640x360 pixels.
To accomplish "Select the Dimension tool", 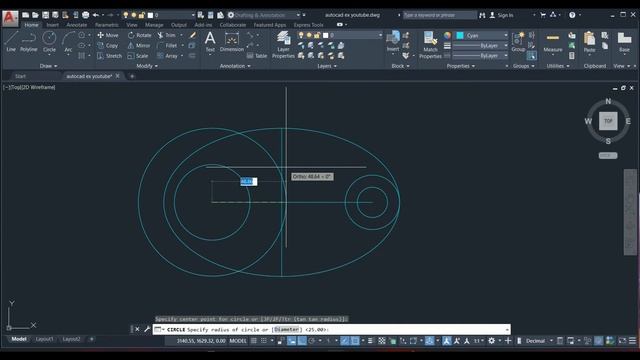I will 231,42.
